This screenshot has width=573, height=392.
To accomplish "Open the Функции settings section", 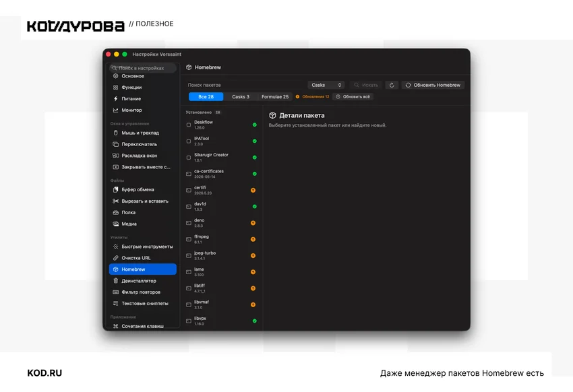I will (142, 88).
